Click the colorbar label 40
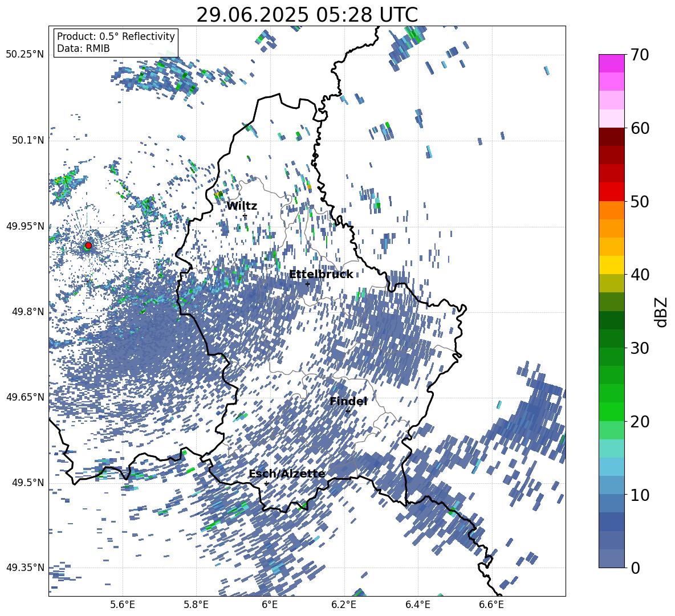Image resolution: width=675 pixels, height=616 pixels. (640, 275)
